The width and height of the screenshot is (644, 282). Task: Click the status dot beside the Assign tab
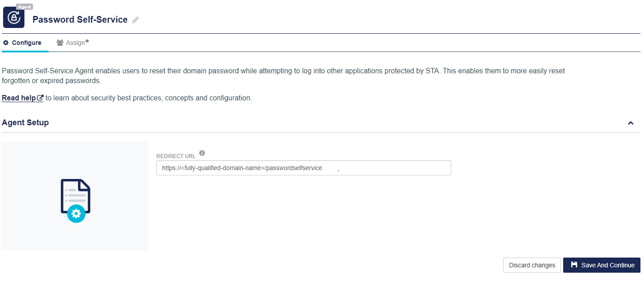[87, 41]
